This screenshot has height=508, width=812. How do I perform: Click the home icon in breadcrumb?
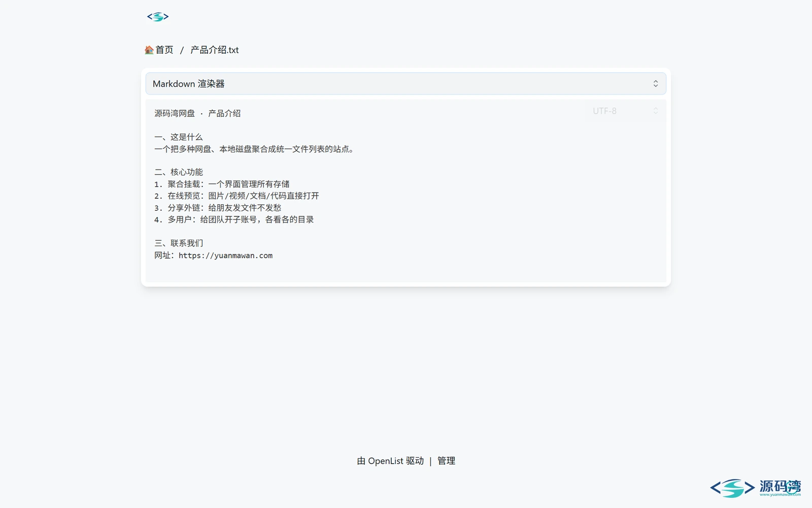click(149, 50)
